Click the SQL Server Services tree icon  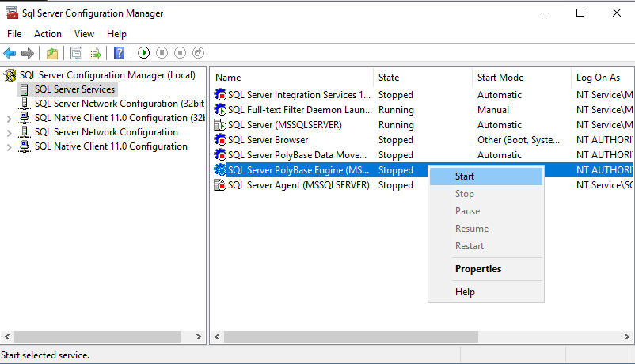coord(25,89)
